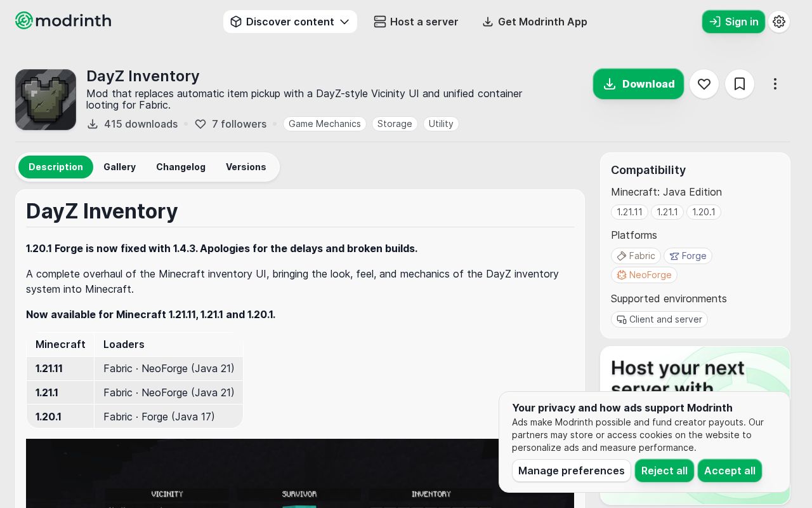Open the three-dot more options menu

775,84
